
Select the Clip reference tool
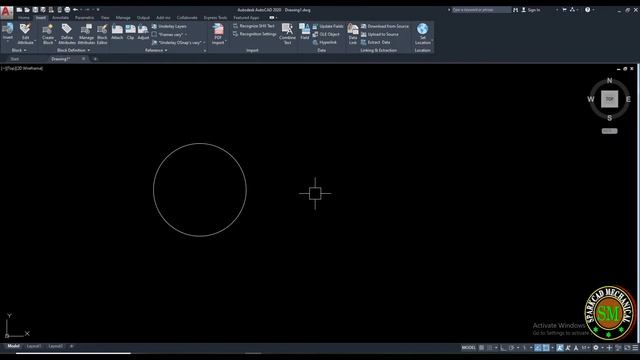tap(130, 32)
